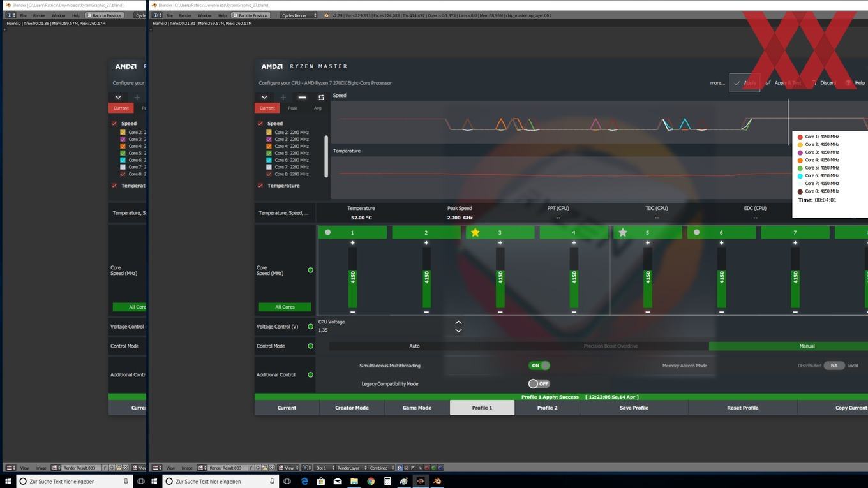
Task: Open Mail app from taskbar
Action: (338, 482)
